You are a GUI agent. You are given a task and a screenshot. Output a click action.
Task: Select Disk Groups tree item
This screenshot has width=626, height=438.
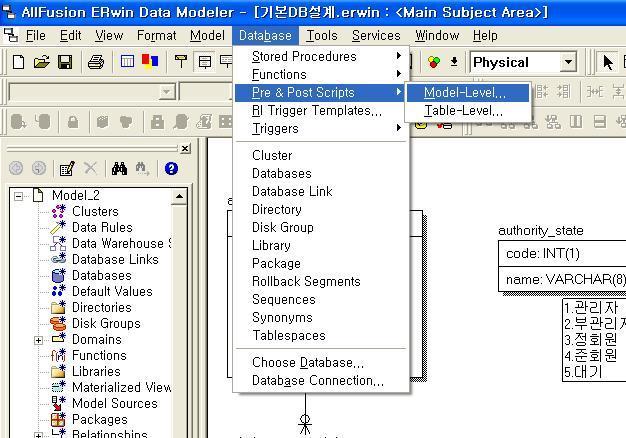106,323
